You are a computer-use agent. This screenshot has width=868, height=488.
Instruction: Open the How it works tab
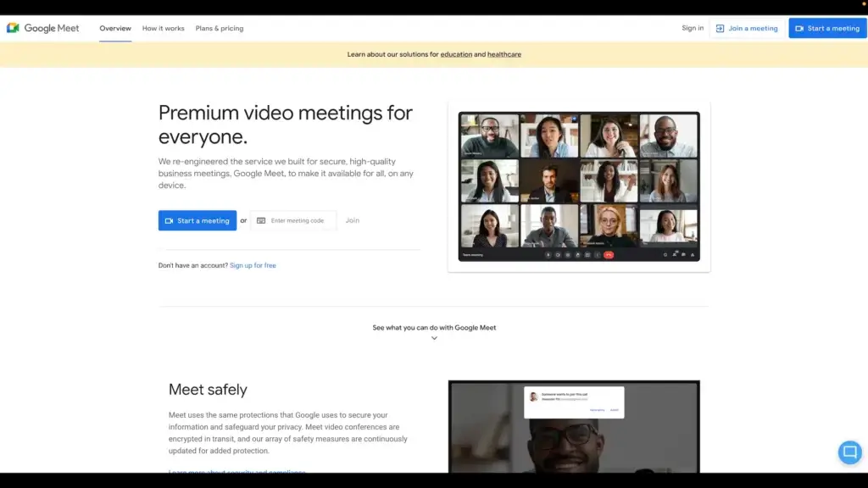click(162, 27)
